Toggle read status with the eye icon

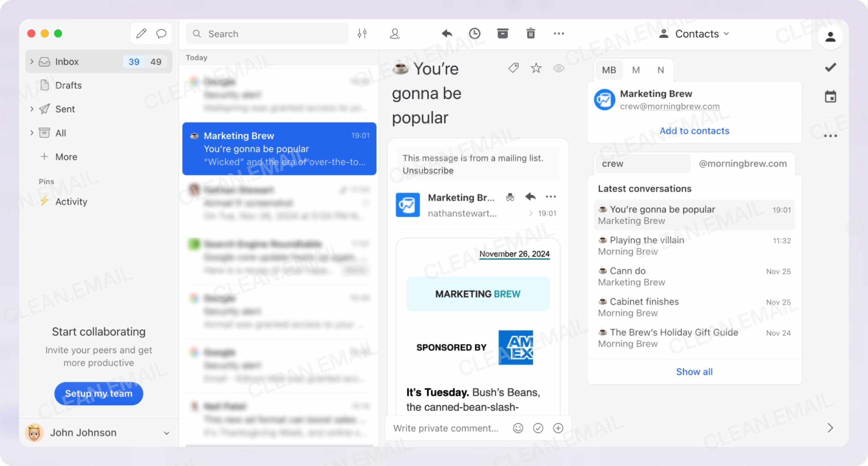[x=558, y=68]
